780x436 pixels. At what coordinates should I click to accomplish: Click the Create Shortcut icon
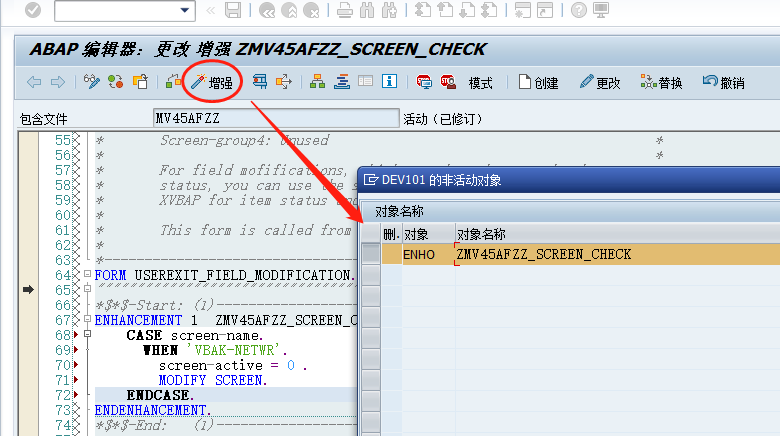(x=545, y=10)
